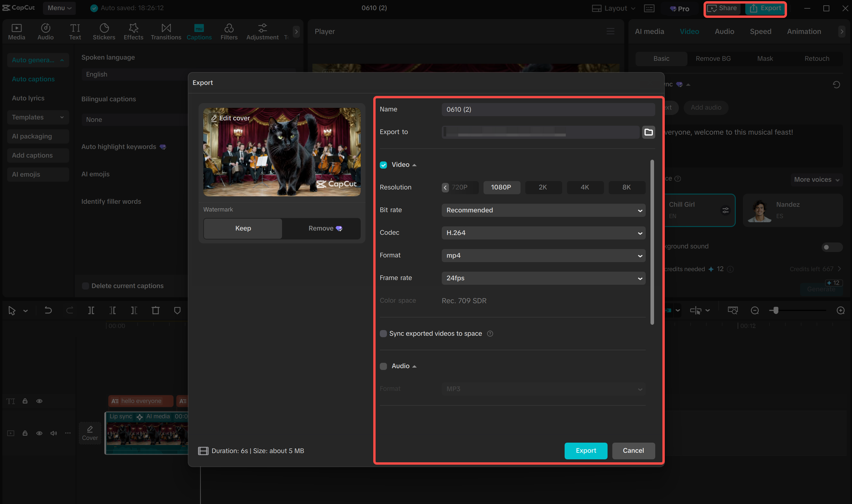Enable the Audio export checkbox
The image size is (852, 504).
coord(383,366)
